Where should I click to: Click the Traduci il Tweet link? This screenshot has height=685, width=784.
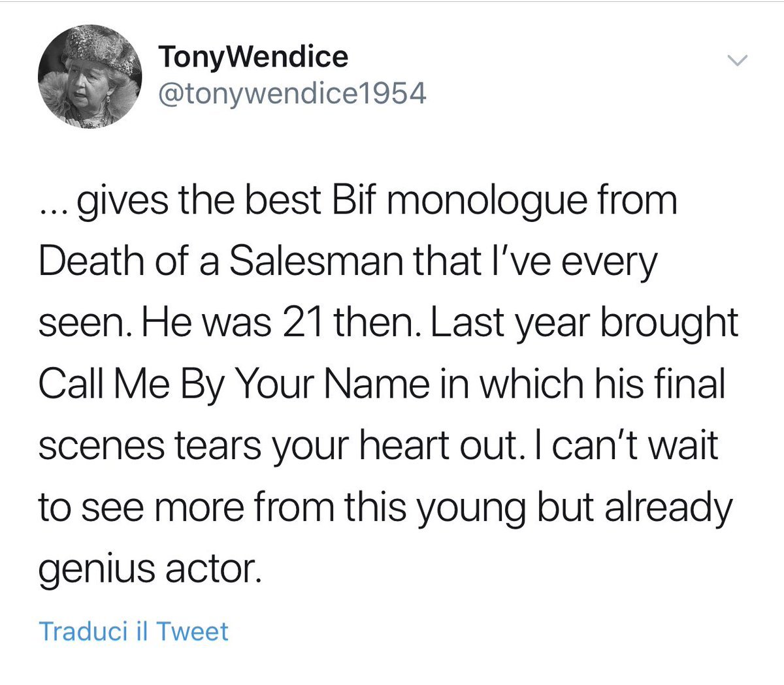(133, 631)
